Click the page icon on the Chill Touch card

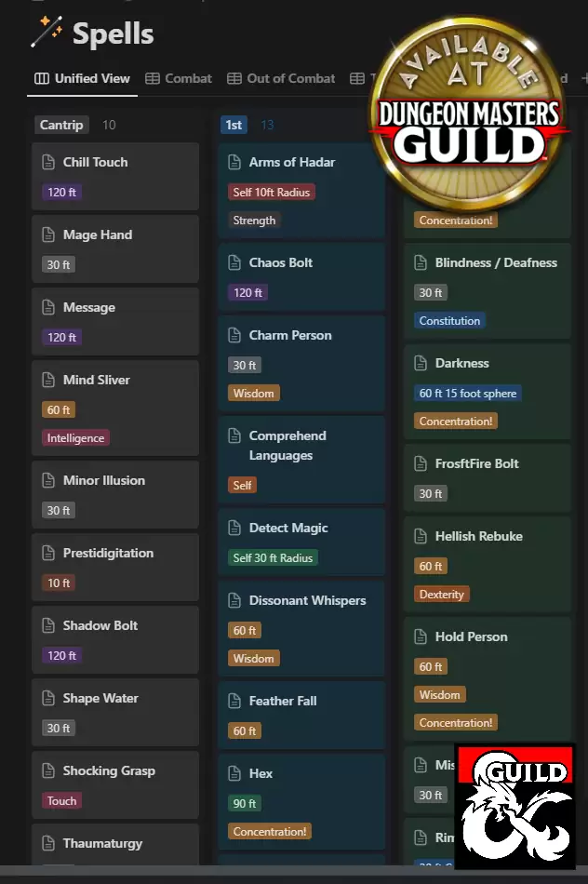click(x=49, y=161)
